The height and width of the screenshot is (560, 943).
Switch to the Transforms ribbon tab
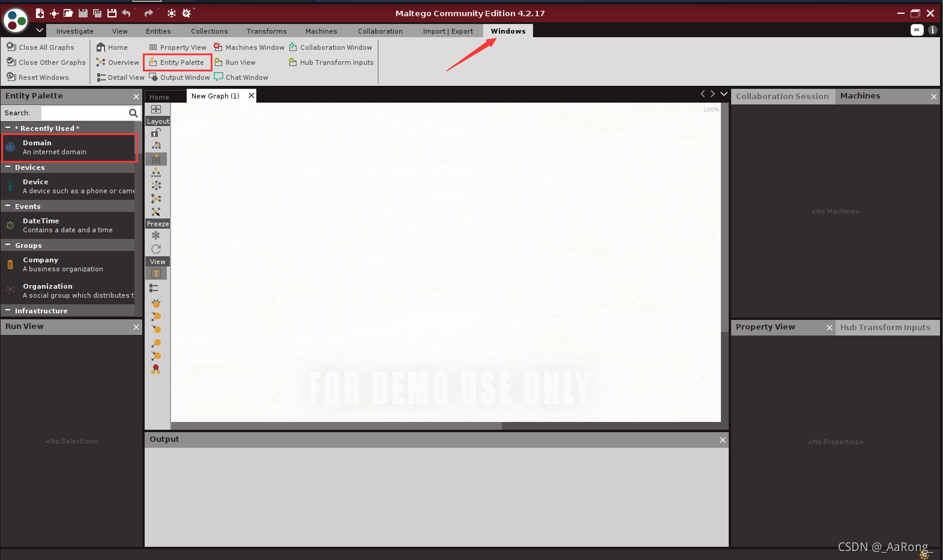[267, 31]
